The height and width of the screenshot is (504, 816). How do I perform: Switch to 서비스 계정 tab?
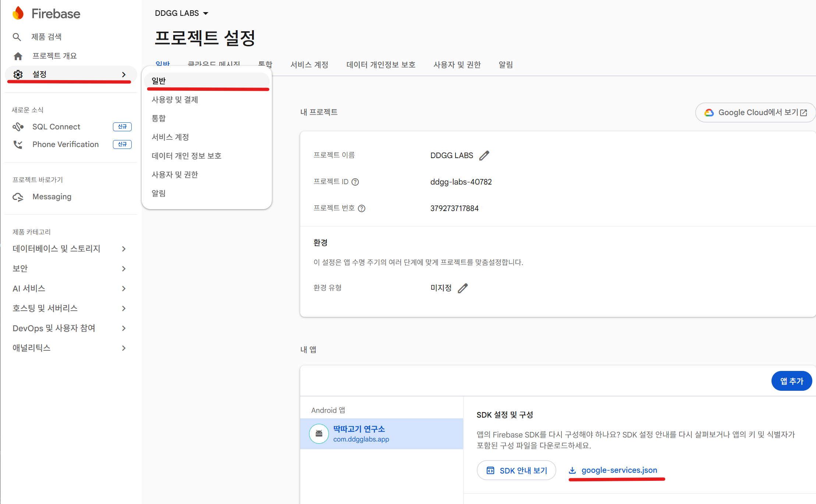tap(309, 65)
